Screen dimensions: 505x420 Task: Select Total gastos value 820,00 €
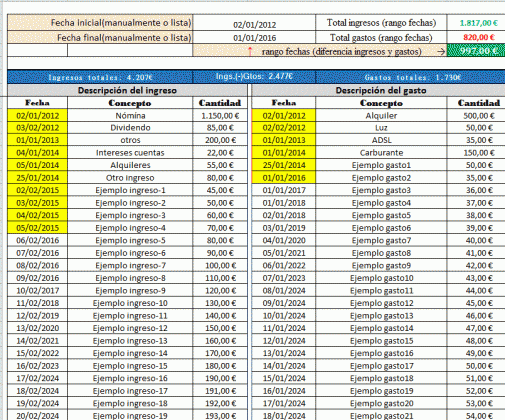click(x=478, y=37)
